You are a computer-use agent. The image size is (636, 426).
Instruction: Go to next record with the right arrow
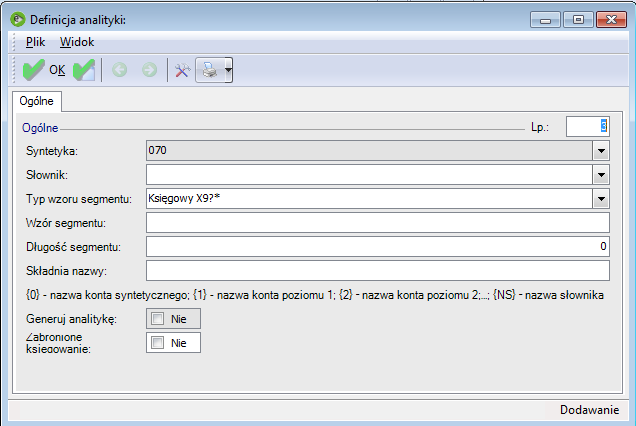click(149, 70)
